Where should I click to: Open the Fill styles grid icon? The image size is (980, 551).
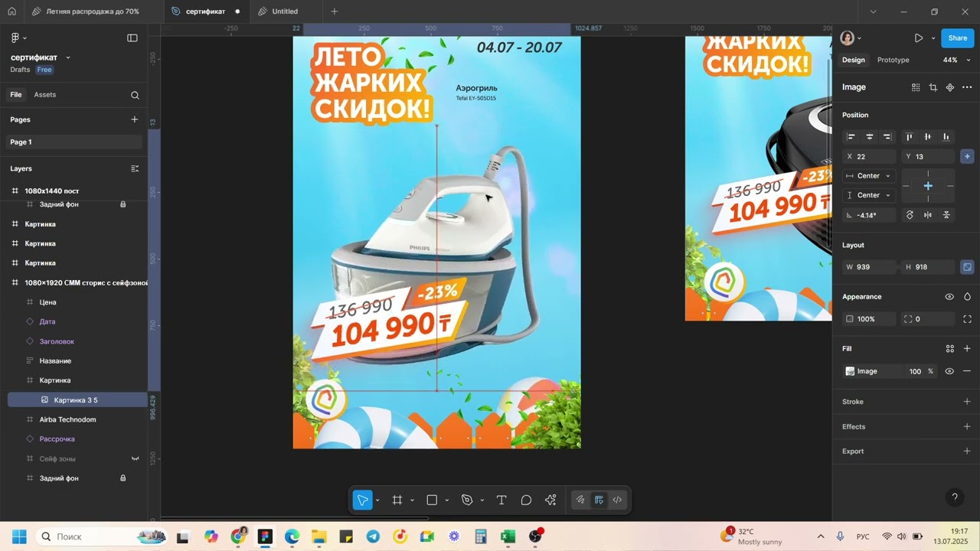[x=949, y=348]
